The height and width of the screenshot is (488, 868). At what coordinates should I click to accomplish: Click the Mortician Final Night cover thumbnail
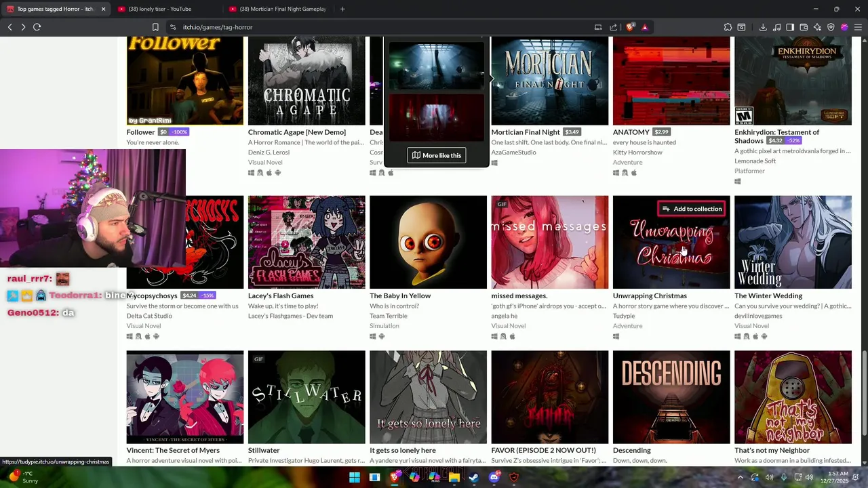coord(549,81)
